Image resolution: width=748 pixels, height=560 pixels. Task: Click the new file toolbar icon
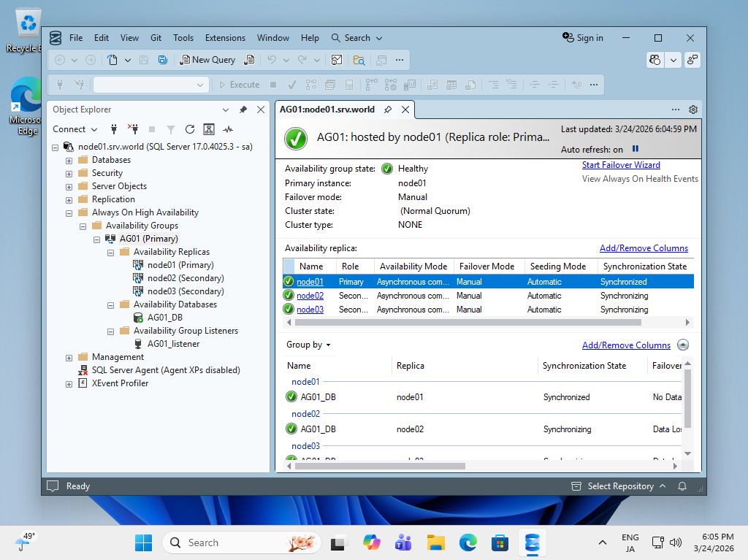click(112, 60)
